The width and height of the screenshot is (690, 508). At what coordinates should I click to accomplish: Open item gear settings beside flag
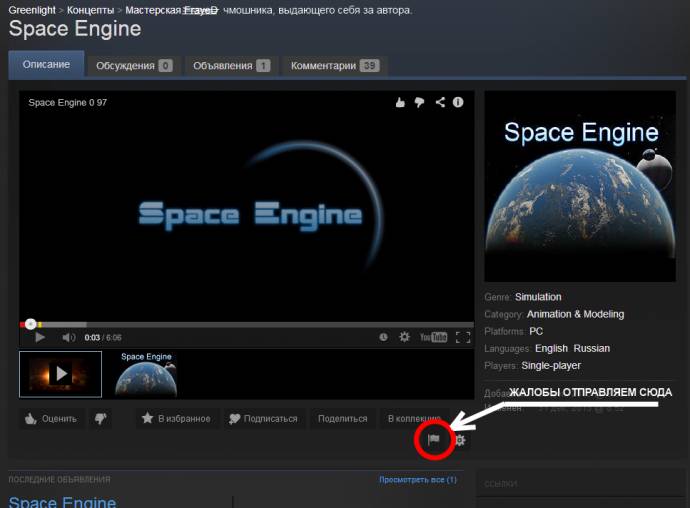point(460,440)
